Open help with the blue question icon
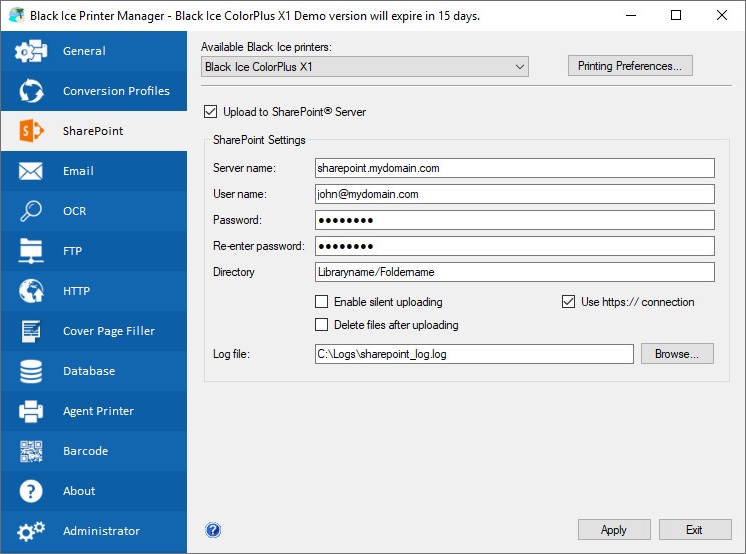 tap(213, 530)
